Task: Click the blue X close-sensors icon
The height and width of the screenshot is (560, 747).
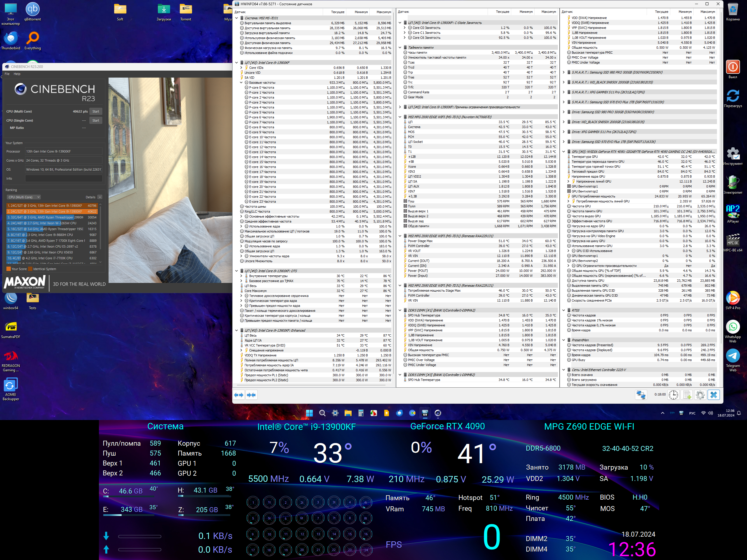Action: point(713,395)
